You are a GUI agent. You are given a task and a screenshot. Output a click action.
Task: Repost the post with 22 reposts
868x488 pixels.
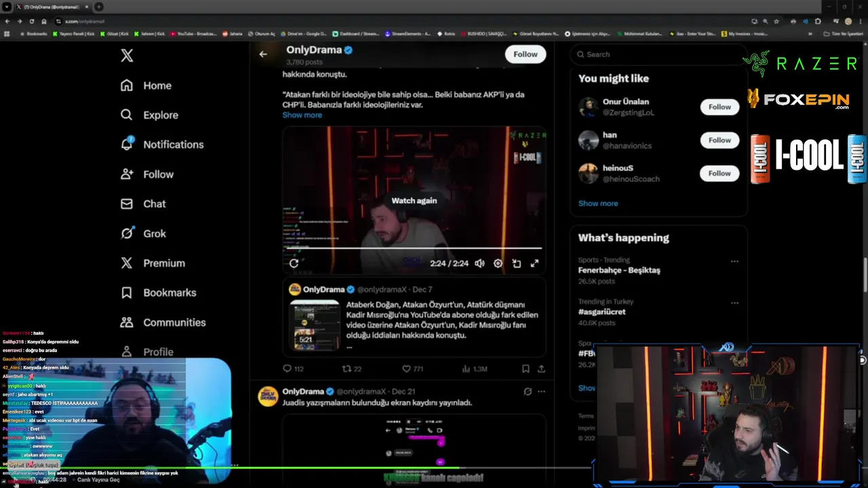pos(351,369)
